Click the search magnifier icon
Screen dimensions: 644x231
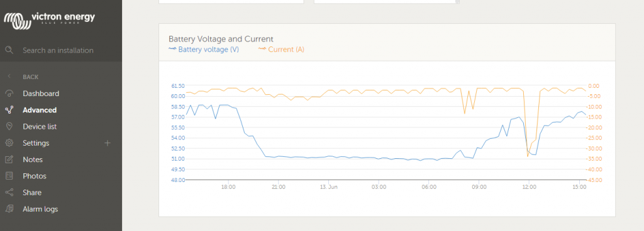(x=9, y=50)
